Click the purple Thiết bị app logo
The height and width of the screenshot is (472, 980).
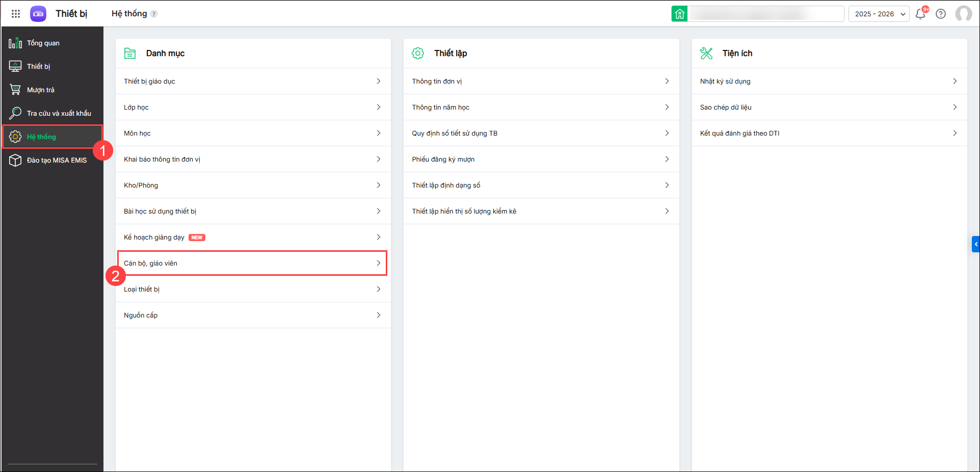[38, 14]
